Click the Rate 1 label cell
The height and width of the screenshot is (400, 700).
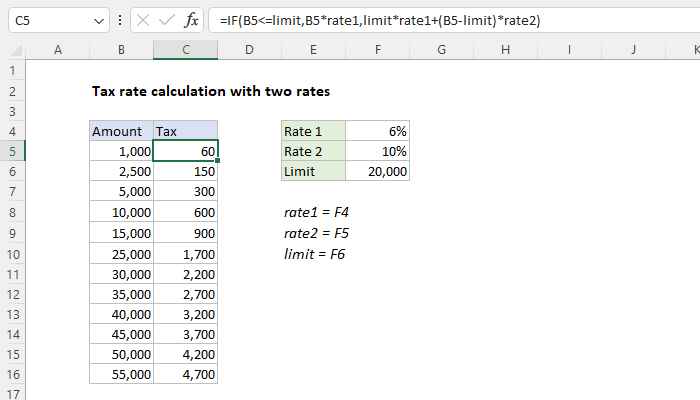click(x=313, y=131)
